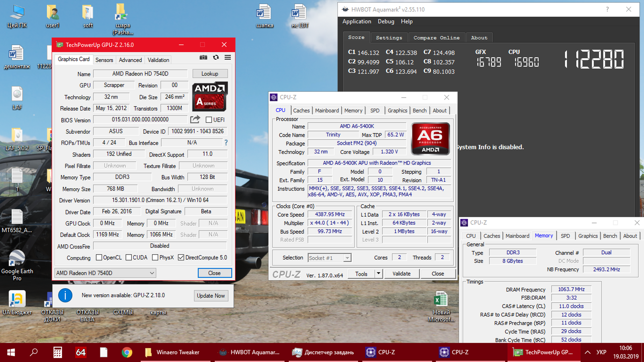Viewport: 644px width, 362px height.
Task: Show hidden system tray icons
Action: (x=588, y=352)
